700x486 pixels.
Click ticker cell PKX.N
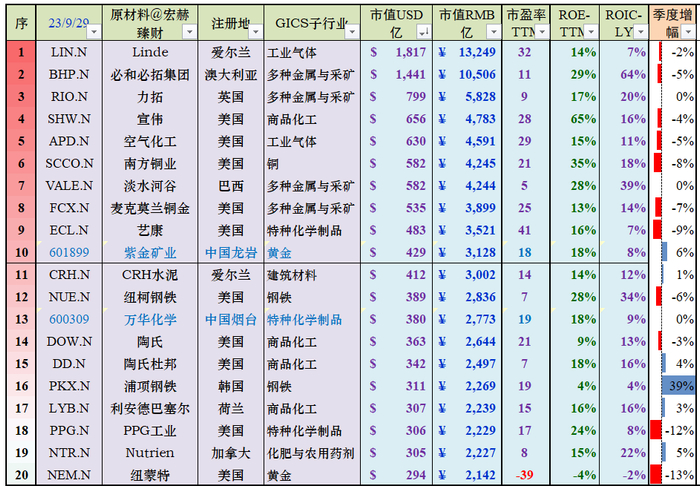click(69, 386)
